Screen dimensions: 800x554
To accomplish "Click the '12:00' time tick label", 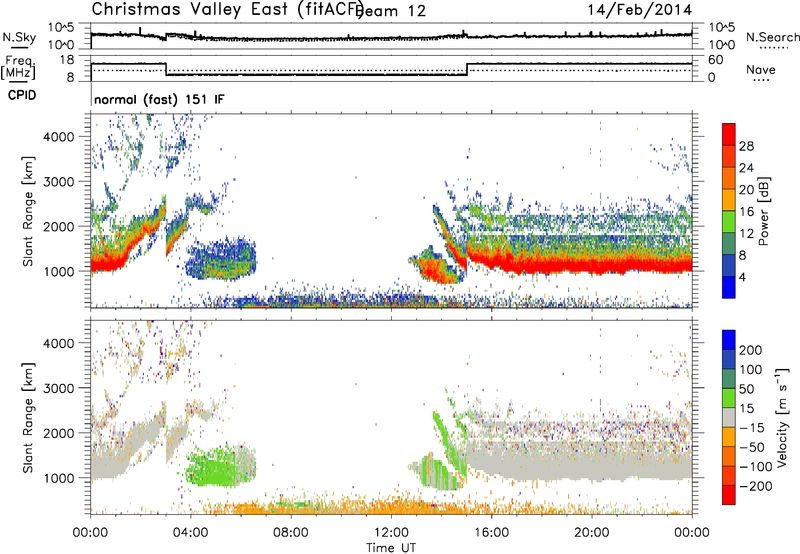I will pos(391,533).
